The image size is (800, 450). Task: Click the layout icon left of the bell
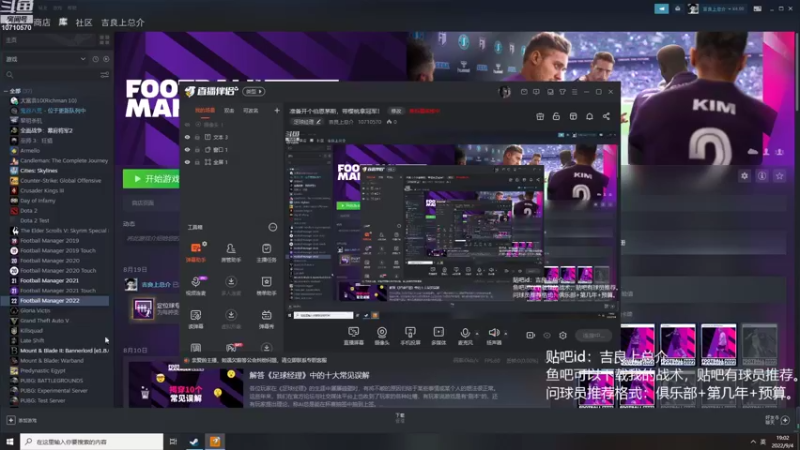point(573,116)
